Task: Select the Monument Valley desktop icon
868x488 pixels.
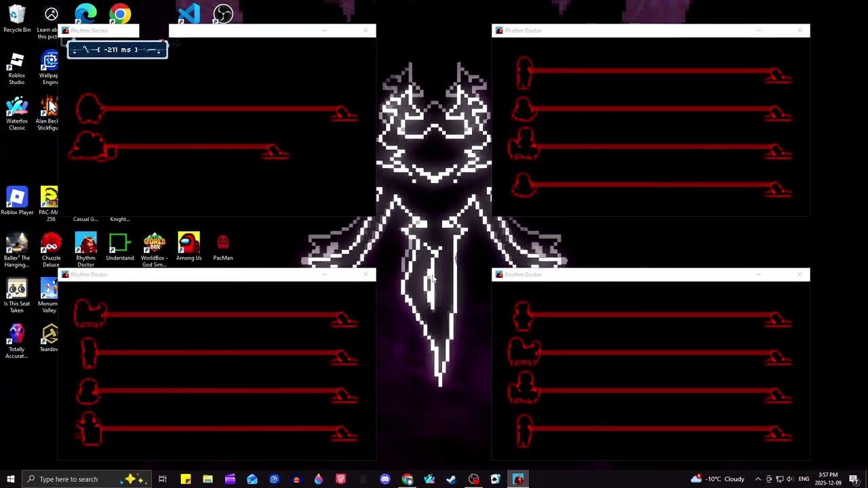Action: click(x=49, y=296)
